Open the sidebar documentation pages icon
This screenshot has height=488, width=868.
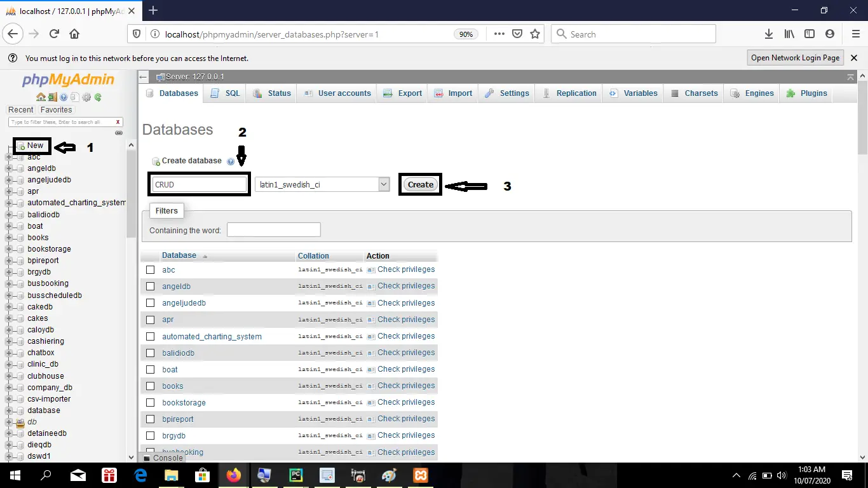pos(75,97)
